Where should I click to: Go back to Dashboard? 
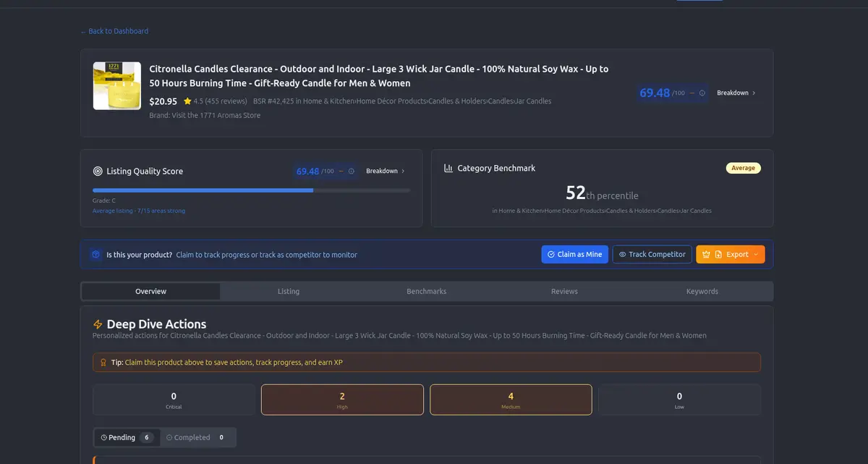114,31
